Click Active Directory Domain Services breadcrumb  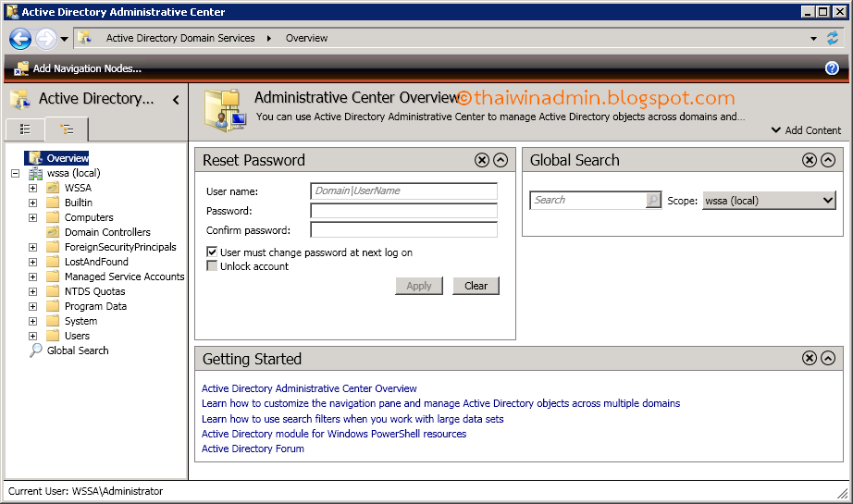point(180,38)
